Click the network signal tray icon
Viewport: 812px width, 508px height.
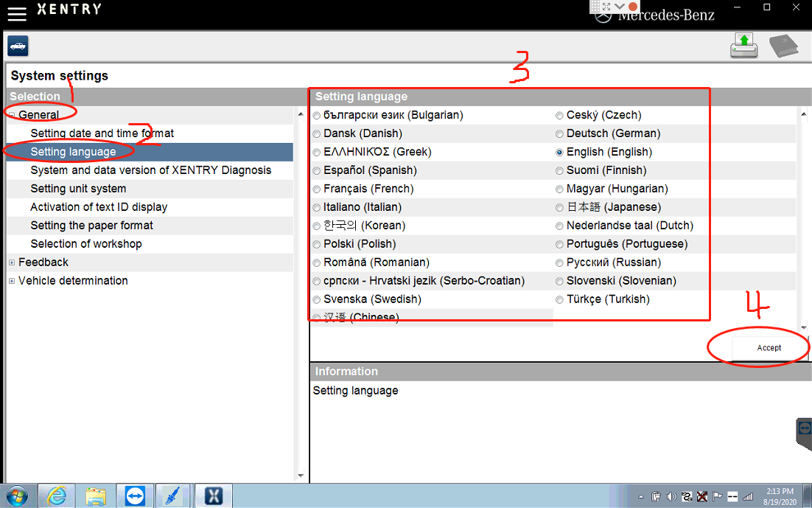coord(748,497)
